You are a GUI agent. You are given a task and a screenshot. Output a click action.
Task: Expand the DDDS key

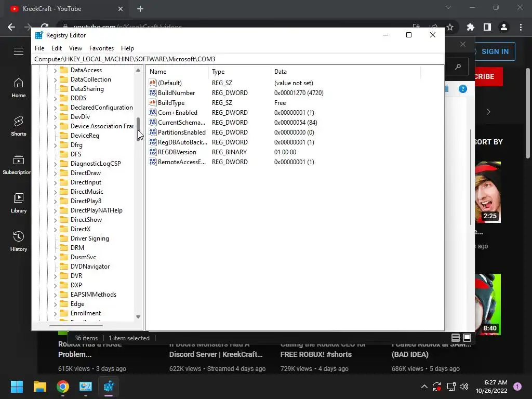[x=55, y=98]
